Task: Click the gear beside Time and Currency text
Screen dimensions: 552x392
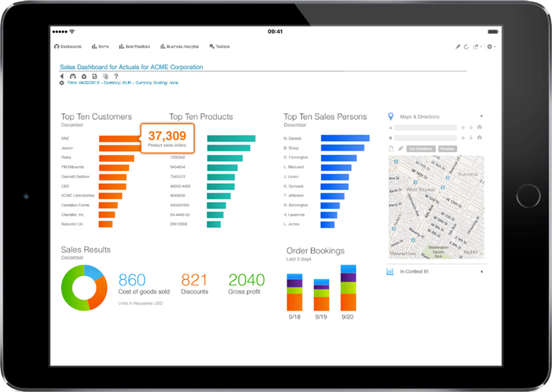Action: point(62,83)
